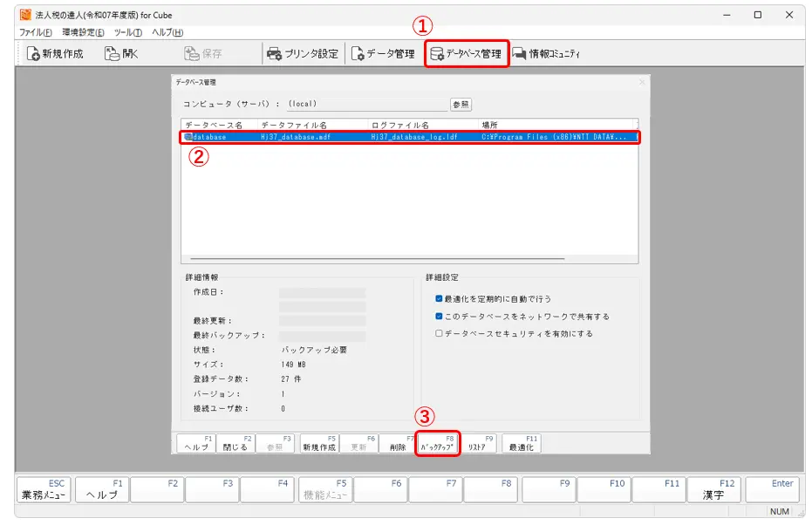Click the 参照 button beside server field

(x=461, y=104)
